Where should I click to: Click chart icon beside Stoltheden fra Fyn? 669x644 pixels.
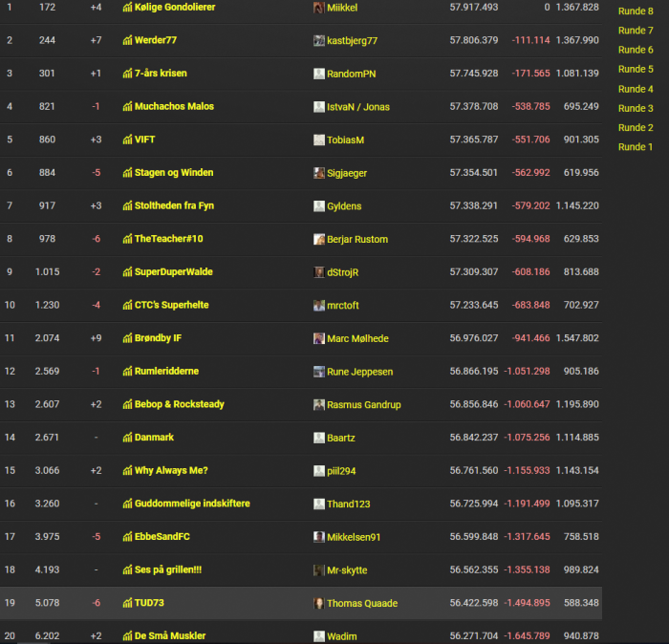click(x=127, y=206)
